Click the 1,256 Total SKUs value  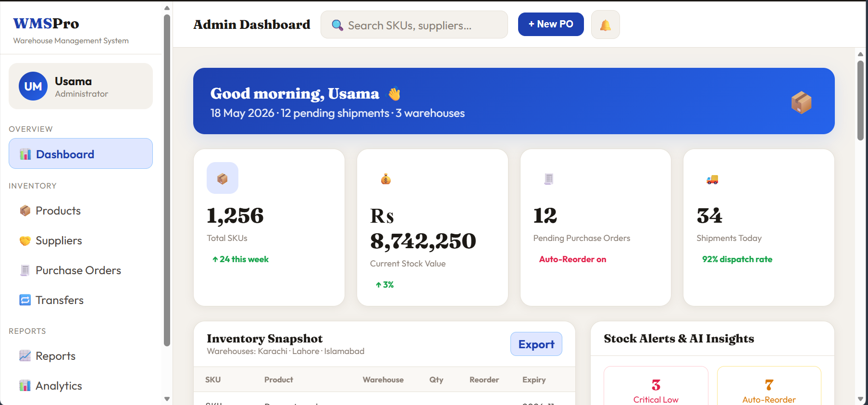point(235,215)
